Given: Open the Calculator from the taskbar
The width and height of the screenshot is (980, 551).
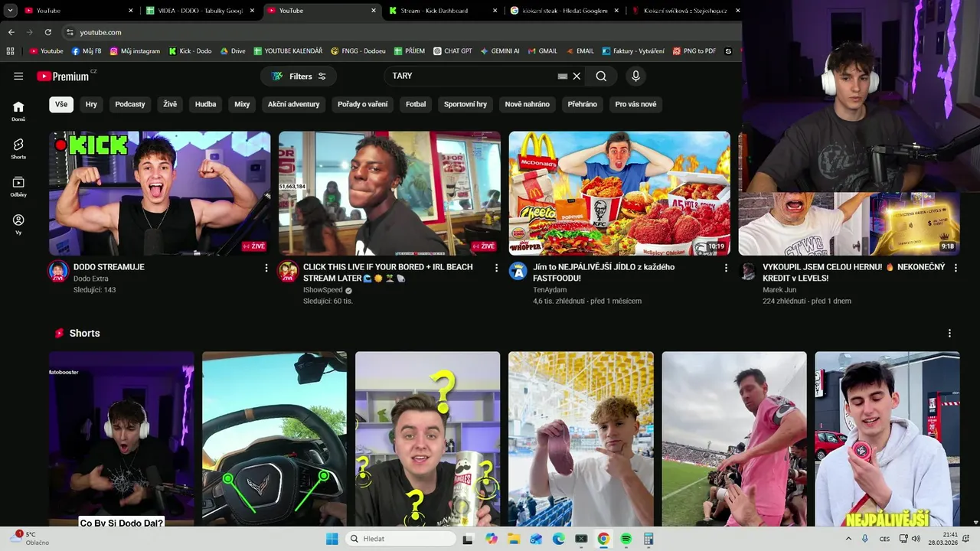Looking at the screenshot, I should 648,539.
